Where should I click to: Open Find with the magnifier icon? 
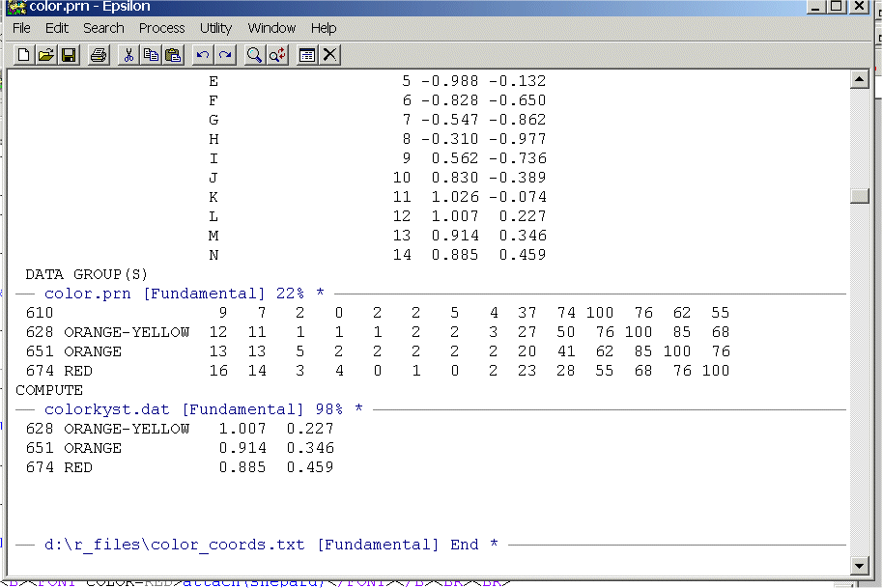(x=255, y=55)
